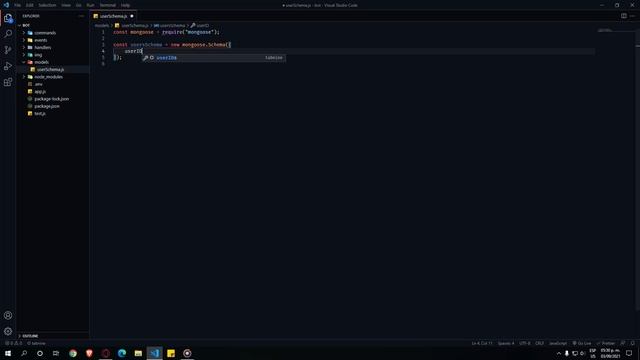
Task: Click userID symbol in the breadcrumb
Action: [x=200, y=25]
